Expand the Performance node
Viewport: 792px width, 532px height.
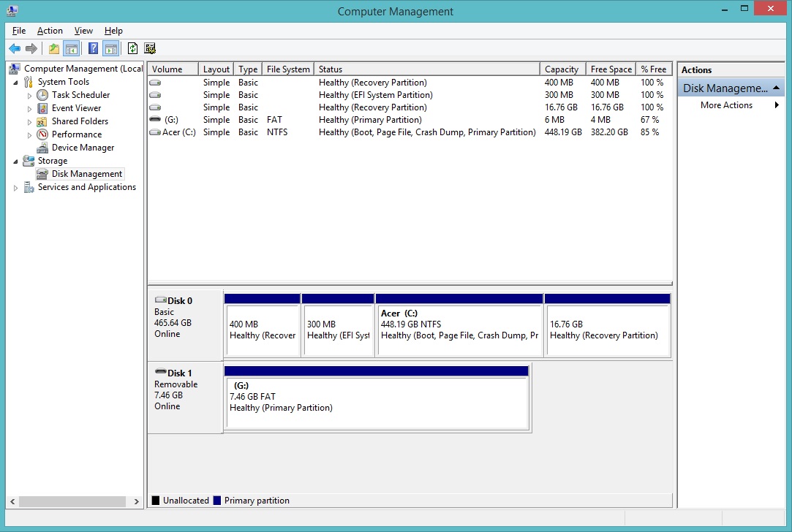29,134
